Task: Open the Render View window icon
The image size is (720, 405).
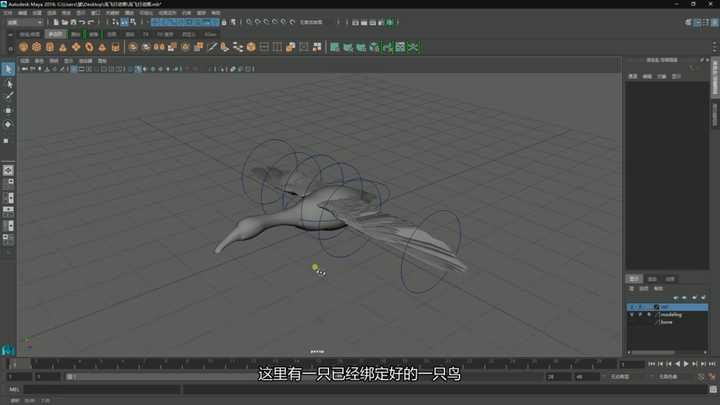Action: coord(355,22)
